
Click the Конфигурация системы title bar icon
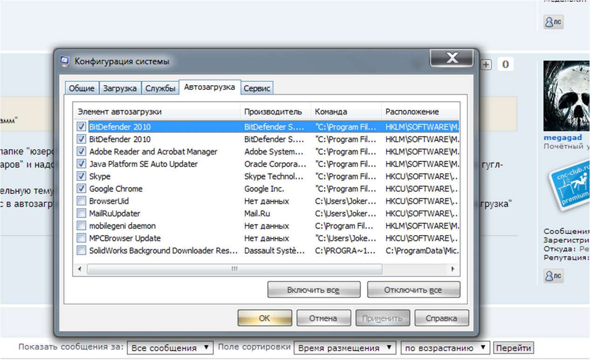[65, 61]
